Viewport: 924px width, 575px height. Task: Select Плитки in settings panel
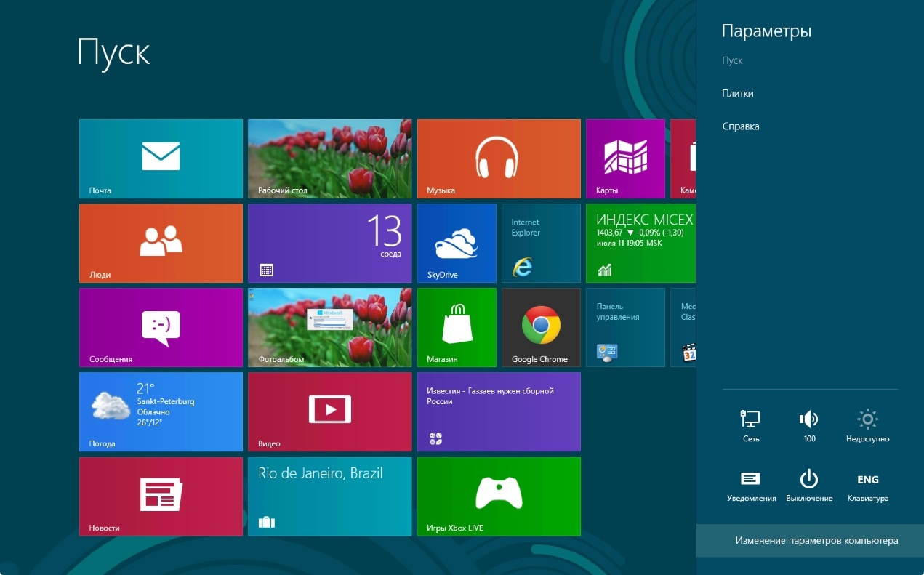[x=737, y=94]
